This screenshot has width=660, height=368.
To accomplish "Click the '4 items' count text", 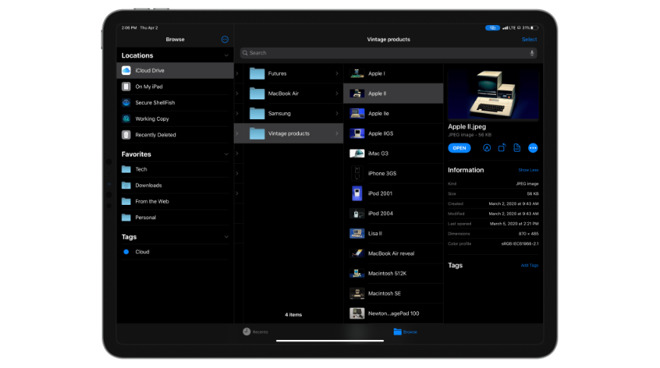I will coord(293,315).
